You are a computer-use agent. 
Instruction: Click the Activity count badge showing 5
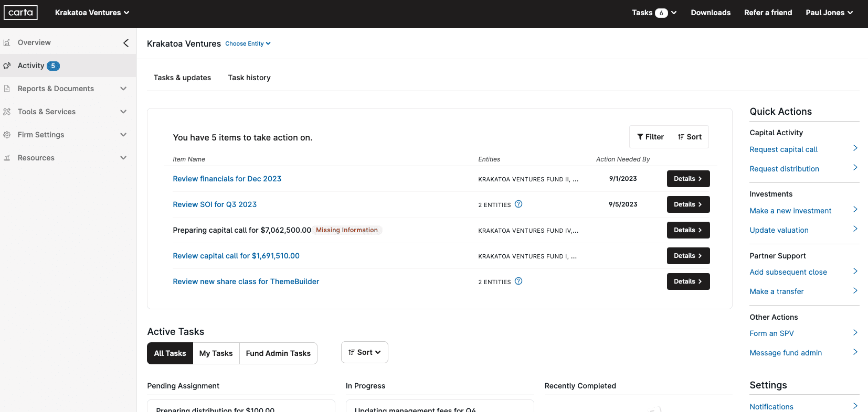tap(53, 66)
